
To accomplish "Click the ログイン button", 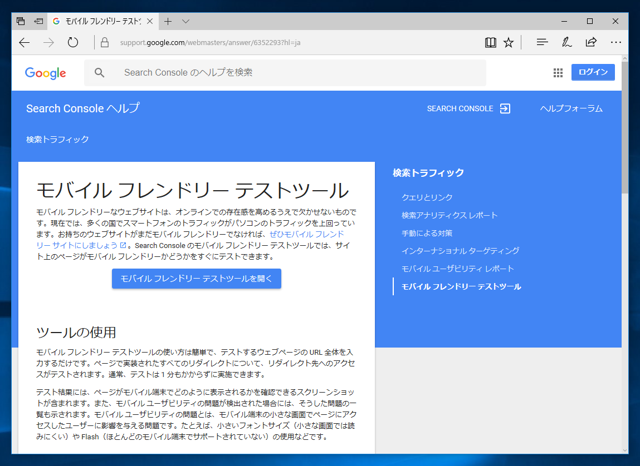I will pyautogui.click(x=593, y=72).
